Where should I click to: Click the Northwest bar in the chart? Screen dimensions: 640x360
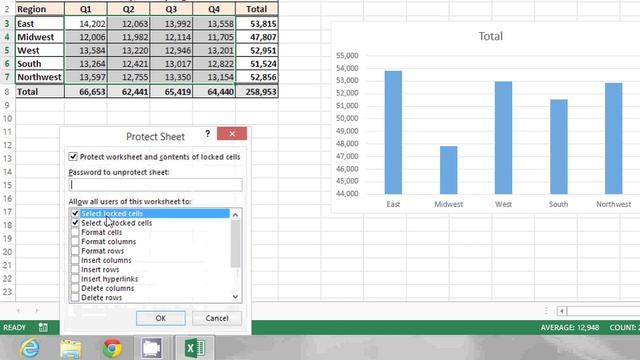pos(613,138)
